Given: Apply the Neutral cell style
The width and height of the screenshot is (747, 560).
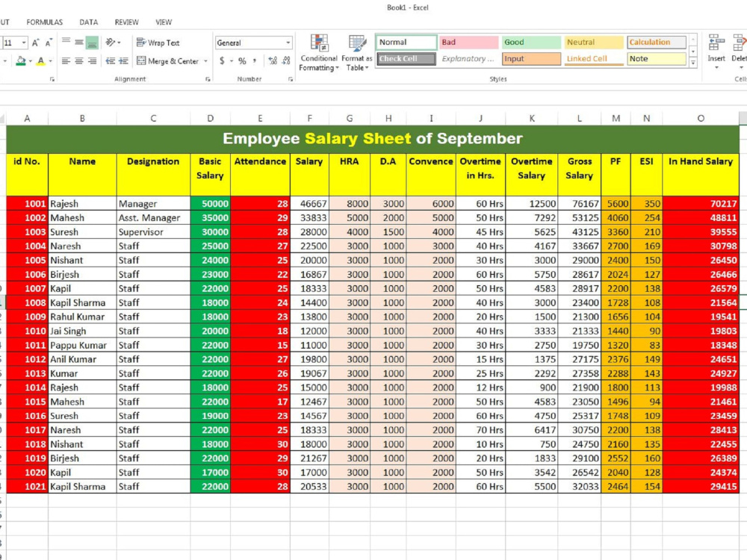Looking at the screenshot, I should (594, 43).
